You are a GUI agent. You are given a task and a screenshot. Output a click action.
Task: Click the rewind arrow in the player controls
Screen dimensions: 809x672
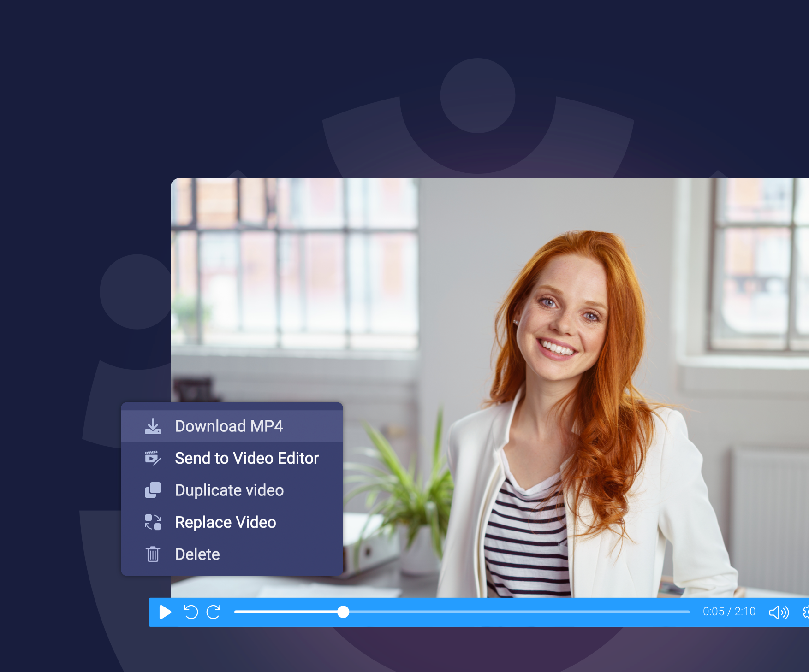click(x=191, y=612)
